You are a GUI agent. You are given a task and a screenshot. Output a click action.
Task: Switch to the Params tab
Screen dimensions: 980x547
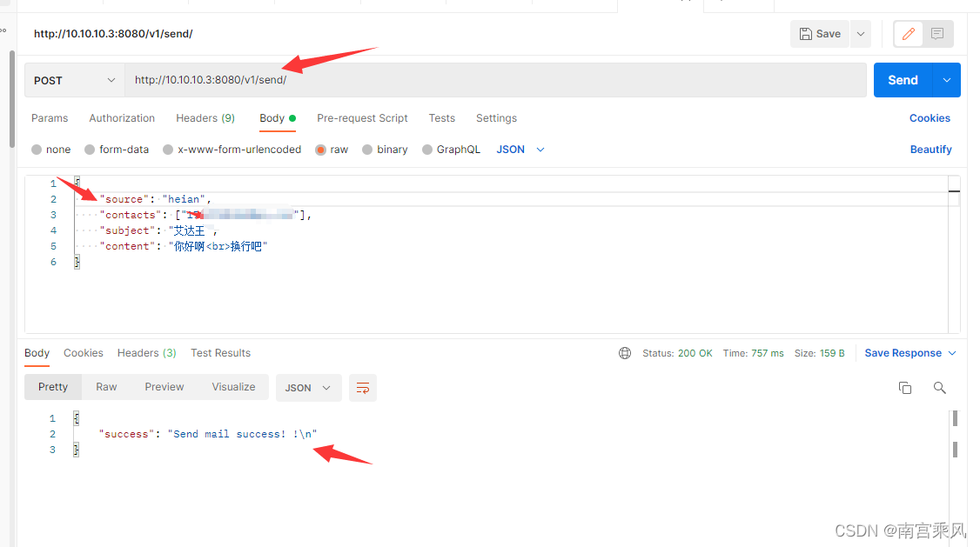point(50,118)
